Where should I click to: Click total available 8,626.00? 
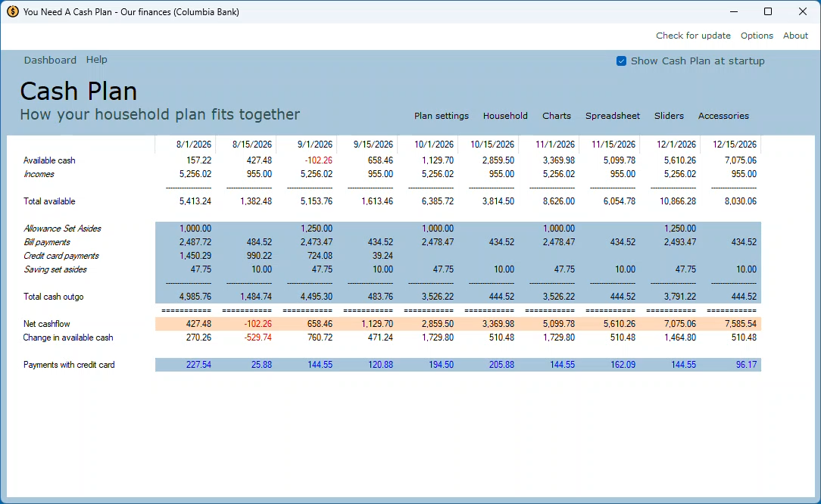coord(559,201)
